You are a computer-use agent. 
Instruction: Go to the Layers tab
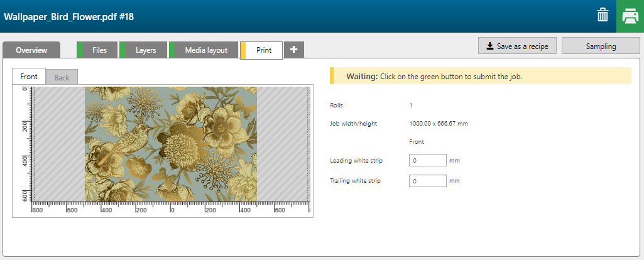pos(145,50)
